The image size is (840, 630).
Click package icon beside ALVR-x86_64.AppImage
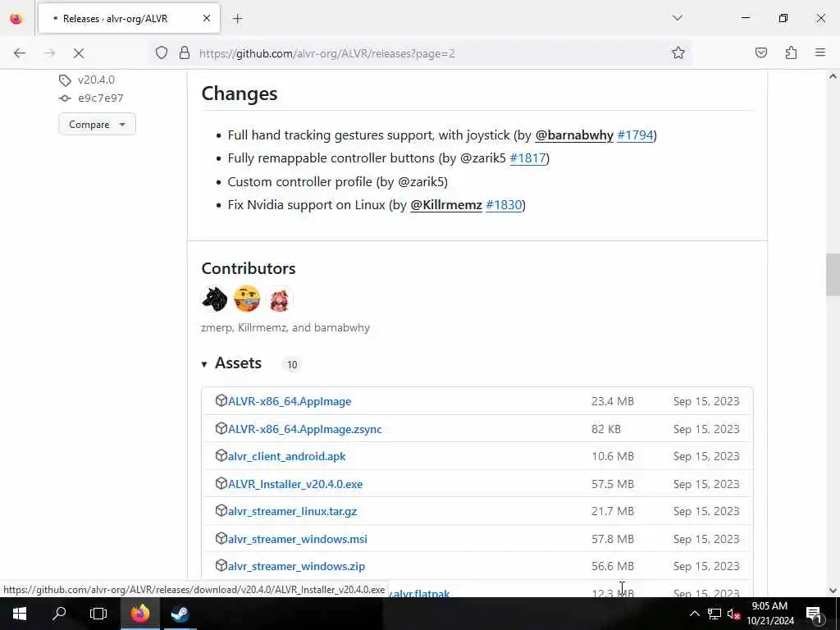(x=221, y=400)
